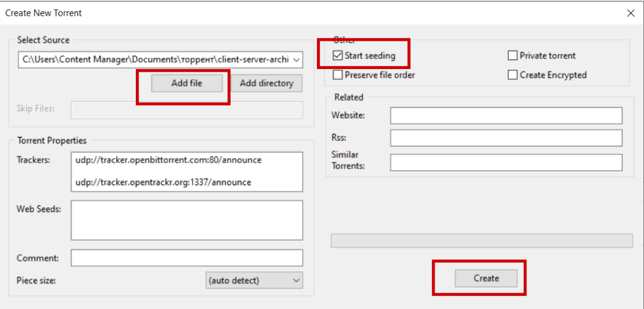Image resolution: width=644 pixels, height=309 pixels.
Task: Click the openbittorrent tracker URL line
Action: 169,160
